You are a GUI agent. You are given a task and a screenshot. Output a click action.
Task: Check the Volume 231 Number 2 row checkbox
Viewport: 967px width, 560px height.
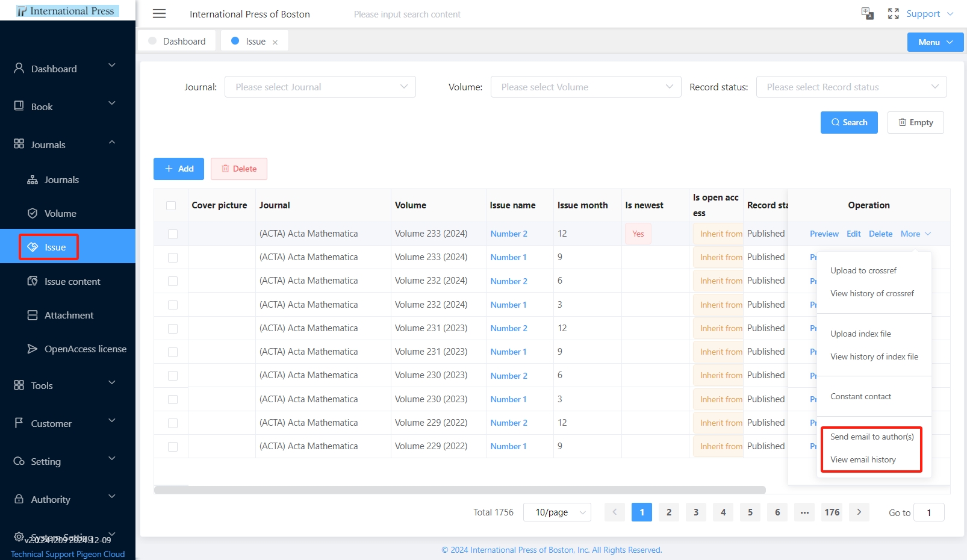173,328
